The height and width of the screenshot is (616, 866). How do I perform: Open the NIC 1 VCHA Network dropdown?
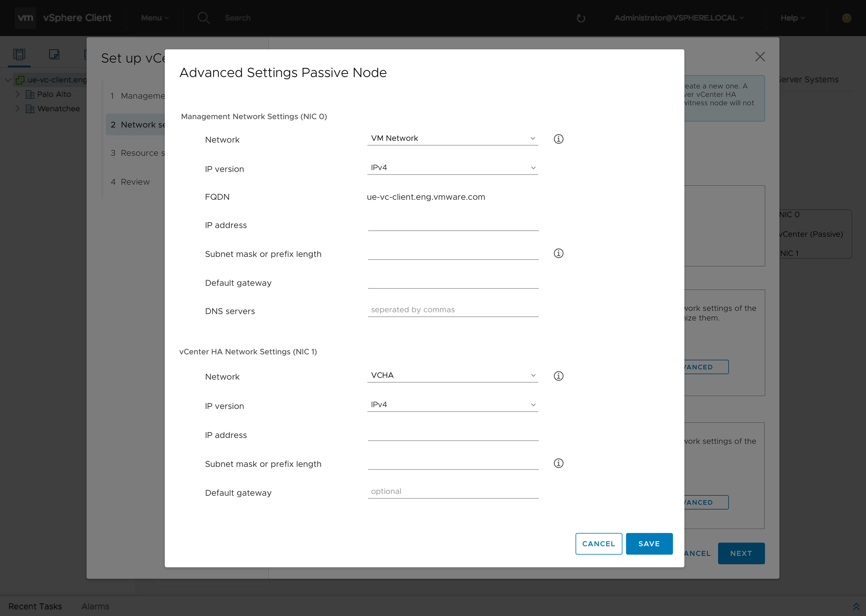click(x=452, y=376)
